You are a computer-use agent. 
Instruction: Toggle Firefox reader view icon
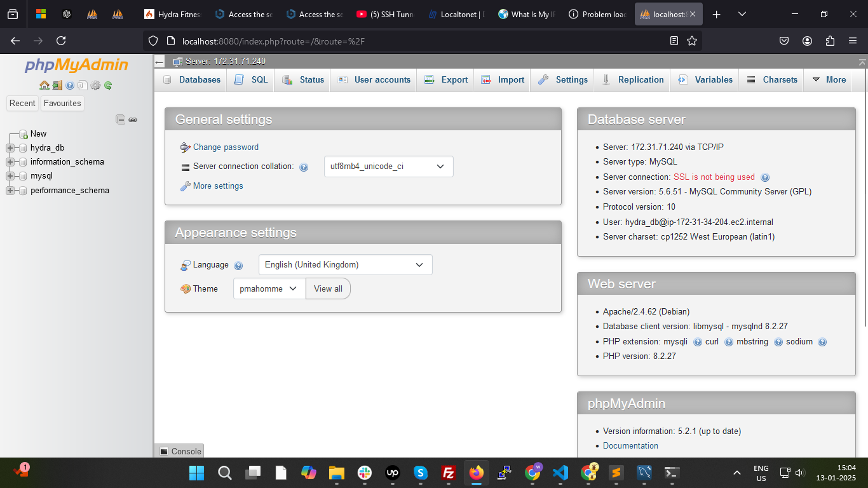[674, 41]
